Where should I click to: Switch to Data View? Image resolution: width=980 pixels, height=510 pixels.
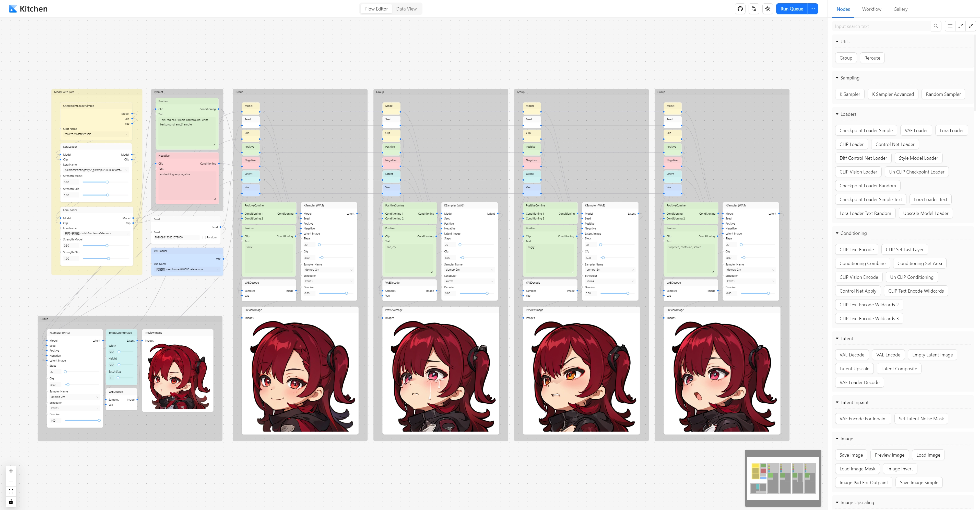click(x=406, y=9)
